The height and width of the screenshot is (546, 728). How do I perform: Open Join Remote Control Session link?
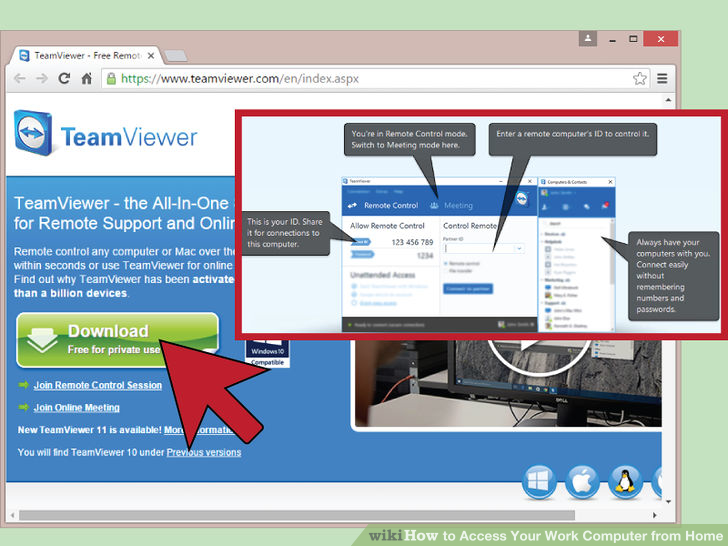tap(98, 385)
